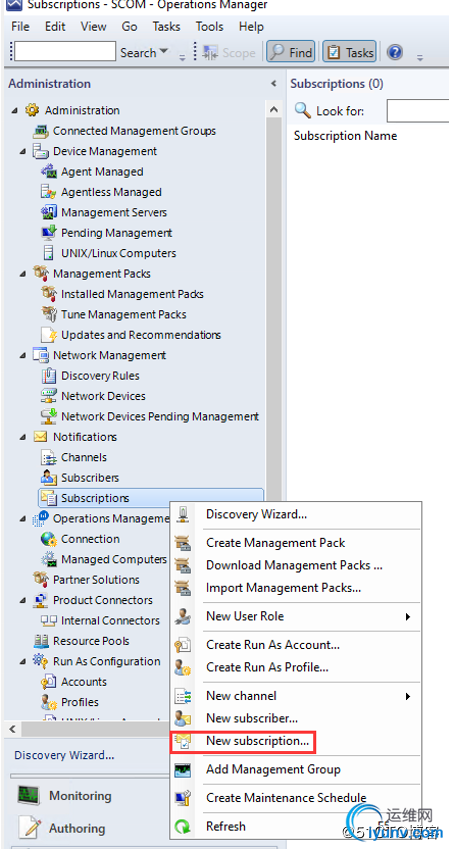Open the Edit menu
The width and height of the screenshot is (449, 849).
55,27
